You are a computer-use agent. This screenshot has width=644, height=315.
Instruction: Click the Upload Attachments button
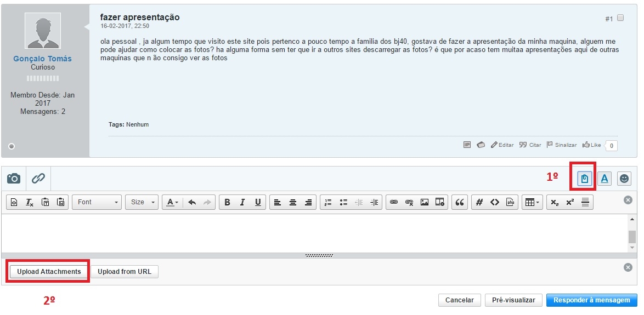point(49,272)
